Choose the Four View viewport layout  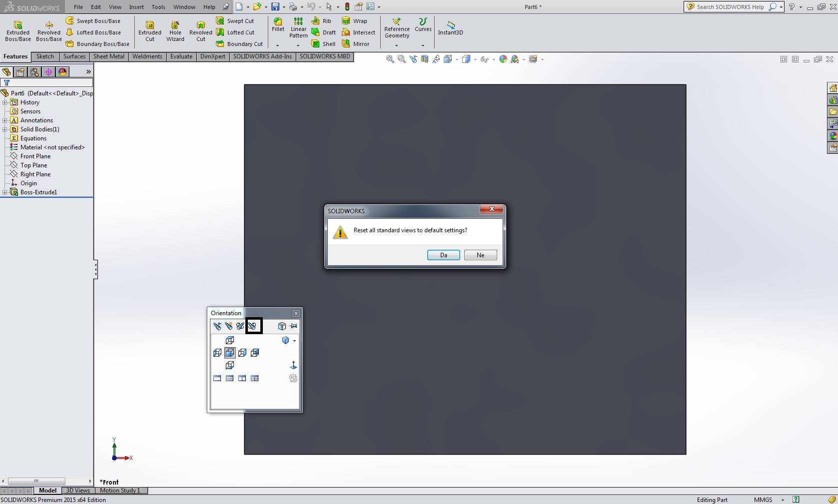click(x=254, y=379)
